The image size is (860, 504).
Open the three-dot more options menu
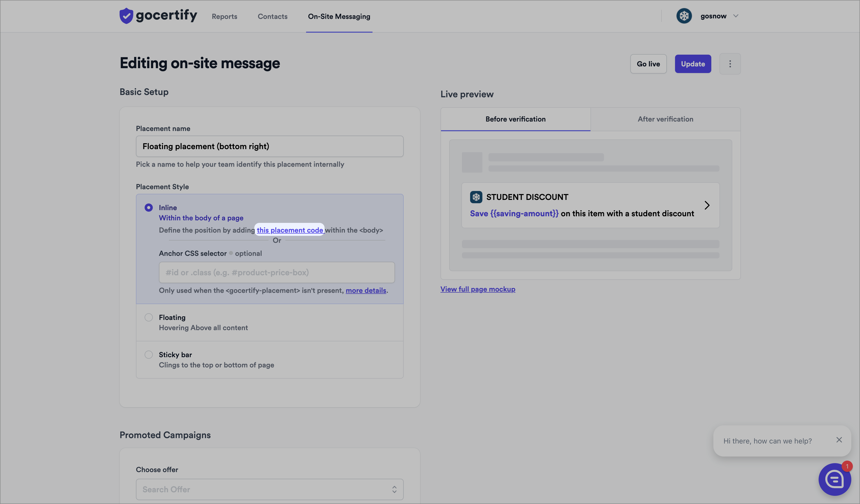tap(730, 64)
